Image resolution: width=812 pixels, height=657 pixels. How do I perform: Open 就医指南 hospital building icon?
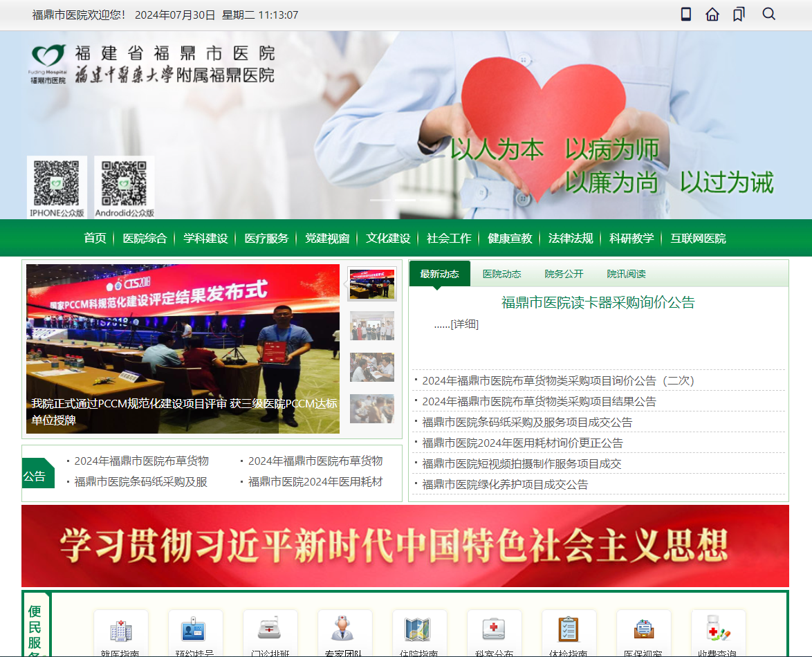click(x=120, y=631)
